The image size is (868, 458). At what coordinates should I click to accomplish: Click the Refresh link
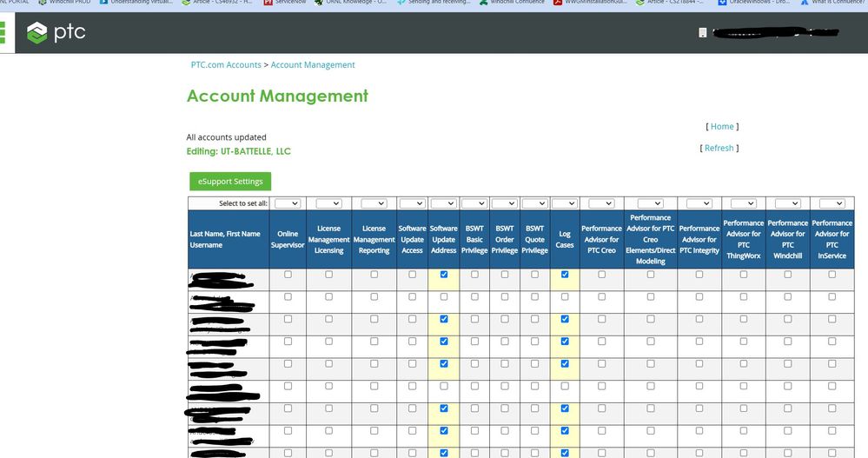[x=719, y=148]
